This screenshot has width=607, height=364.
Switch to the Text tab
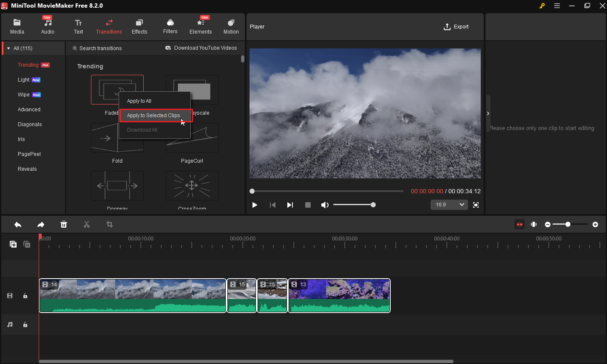78,27
